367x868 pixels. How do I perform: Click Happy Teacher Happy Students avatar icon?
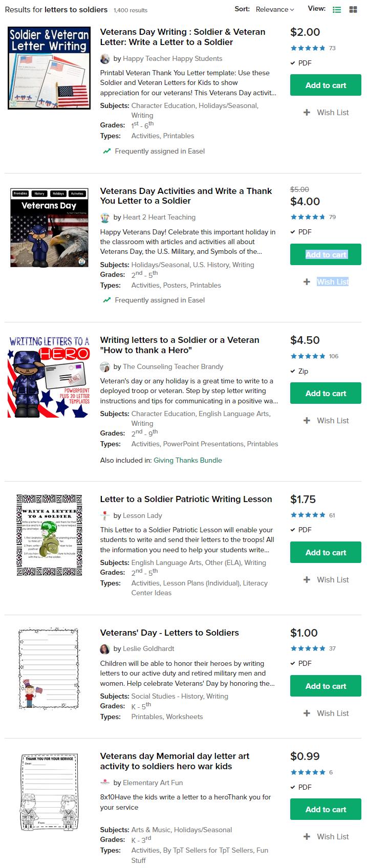[x=105, y=59]
